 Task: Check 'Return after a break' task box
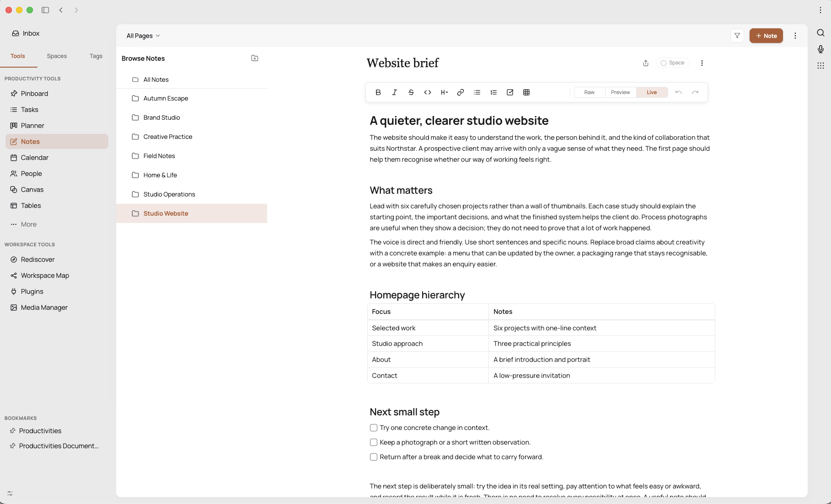(373, 457)
